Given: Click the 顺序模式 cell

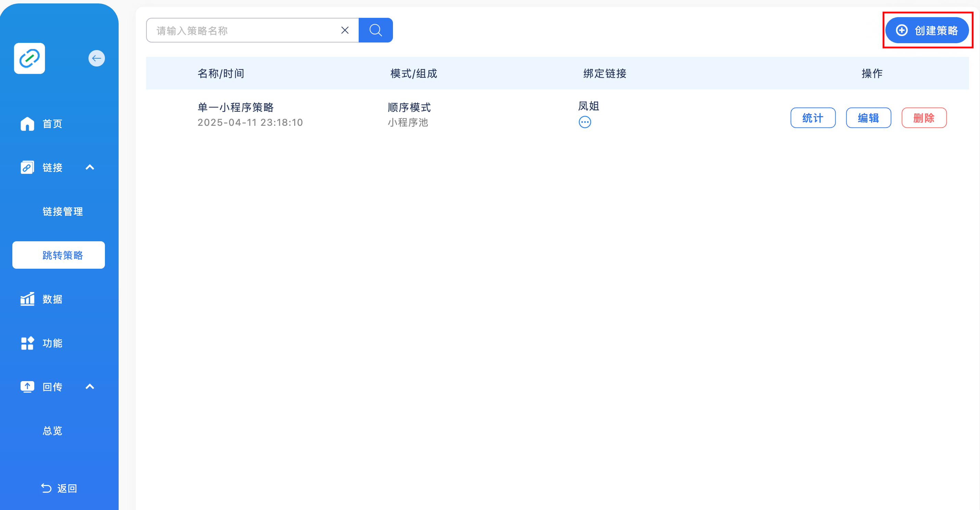Looking at the screenshot, I should pos(409,108).
